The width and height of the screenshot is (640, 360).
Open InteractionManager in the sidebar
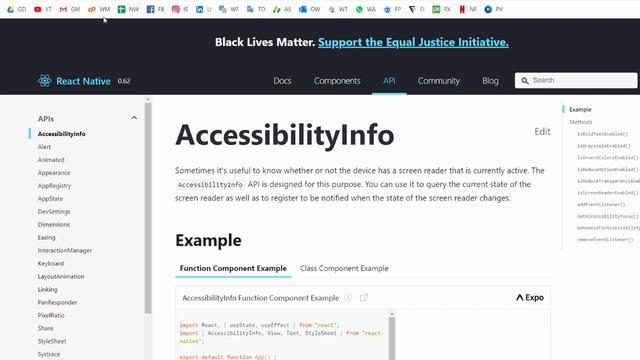point(64,250)
